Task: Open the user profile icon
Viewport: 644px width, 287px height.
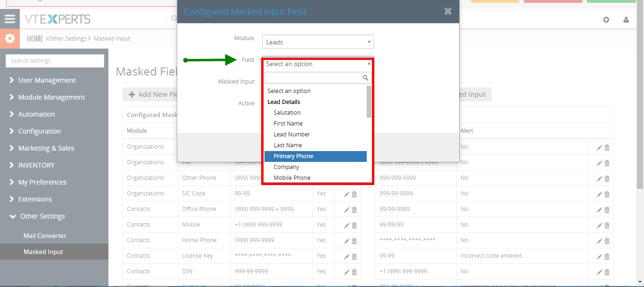Action: tap(626, 20)
